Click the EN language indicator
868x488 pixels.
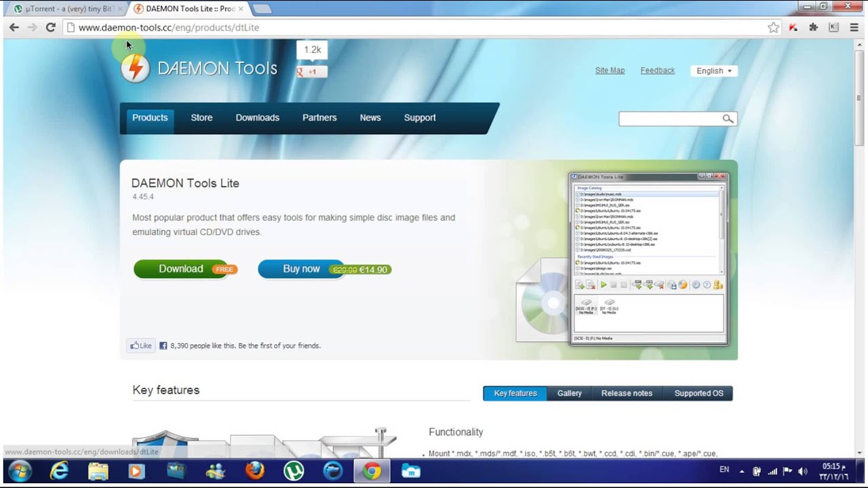(724, 470)
